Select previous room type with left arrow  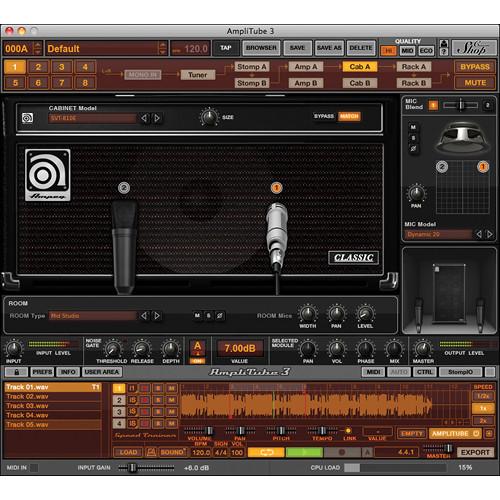click(x=144, y=315)
